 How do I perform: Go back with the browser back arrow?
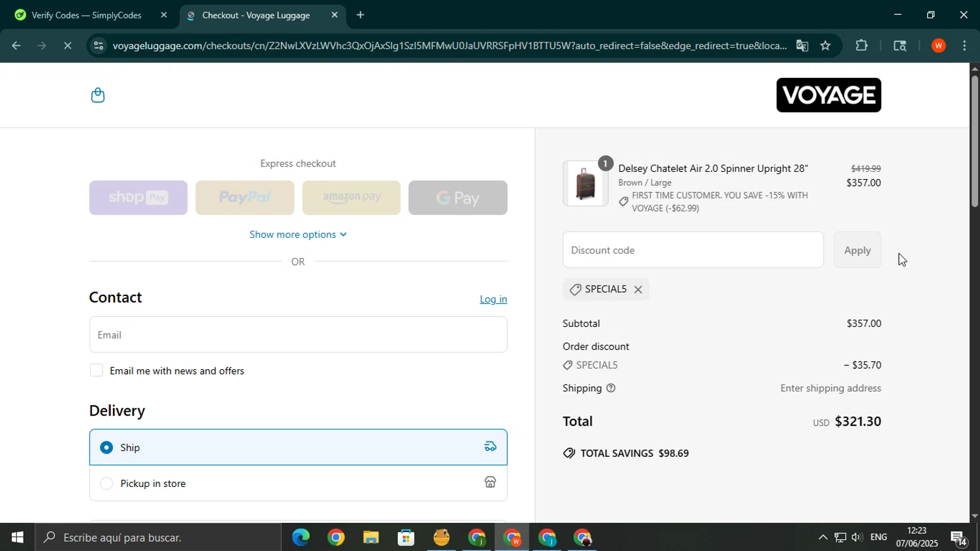tap(16, 46)
